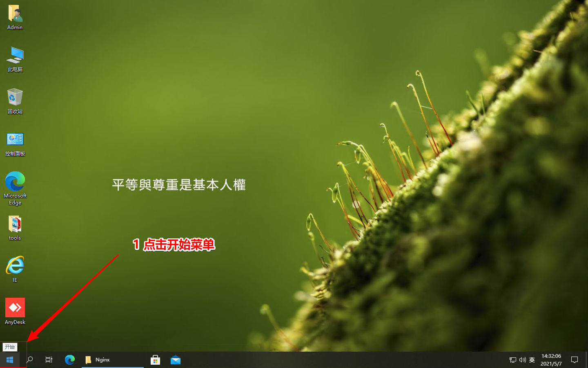Launch Edge from the taskbar

(70, 360)
